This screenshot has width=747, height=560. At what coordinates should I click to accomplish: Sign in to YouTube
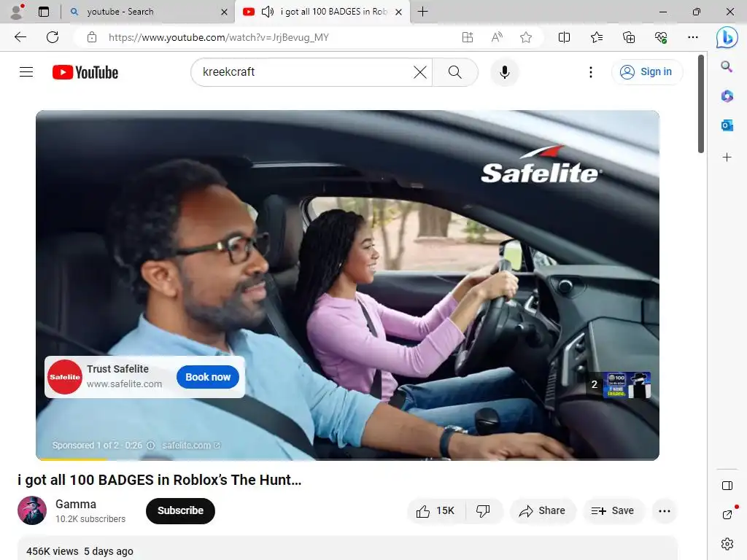tap(646, 72)
